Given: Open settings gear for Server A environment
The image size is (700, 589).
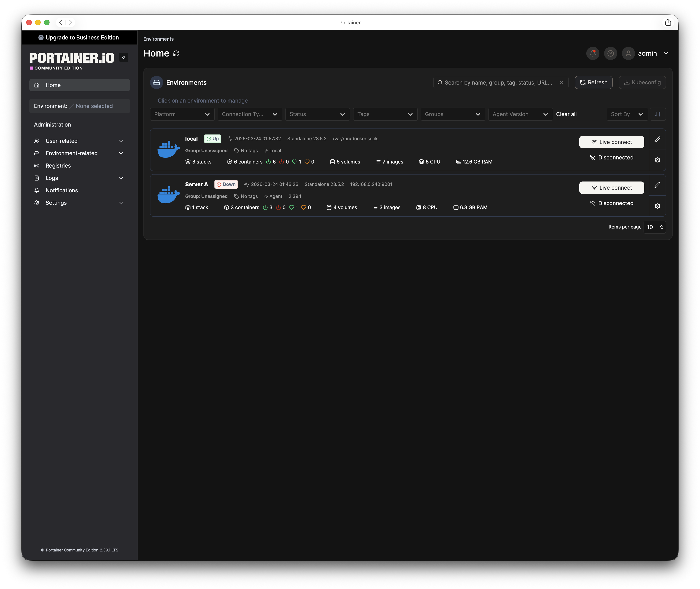Looking at the screenshot, I should 657,206.
